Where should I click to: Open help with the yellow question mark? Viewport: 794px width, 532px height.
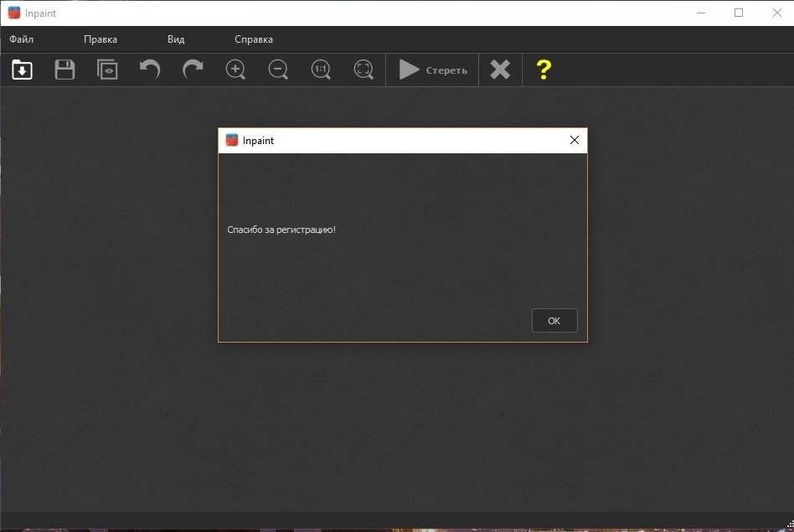[544, 70]
